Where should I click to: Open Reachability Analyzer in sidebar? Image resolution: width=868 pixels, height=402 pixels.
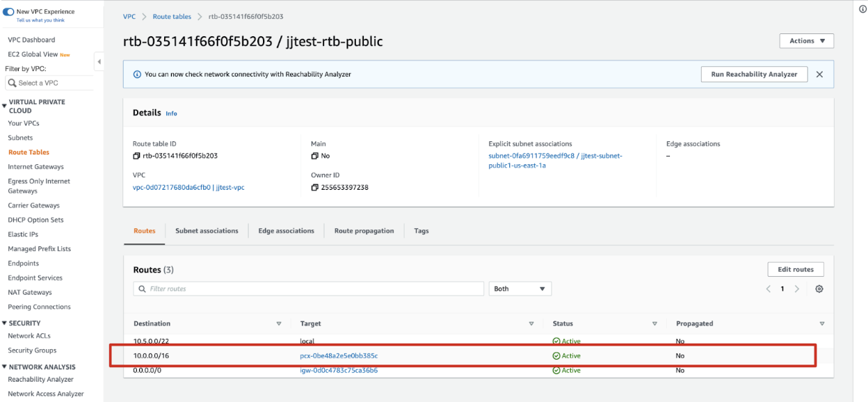tap(40, 380)
